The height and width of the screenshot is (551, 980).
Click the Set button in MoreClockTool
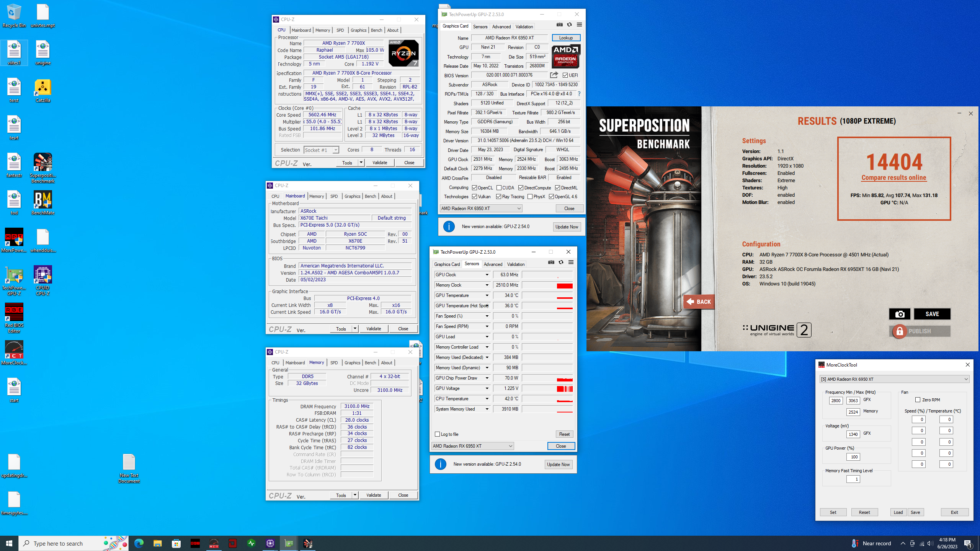833,512
